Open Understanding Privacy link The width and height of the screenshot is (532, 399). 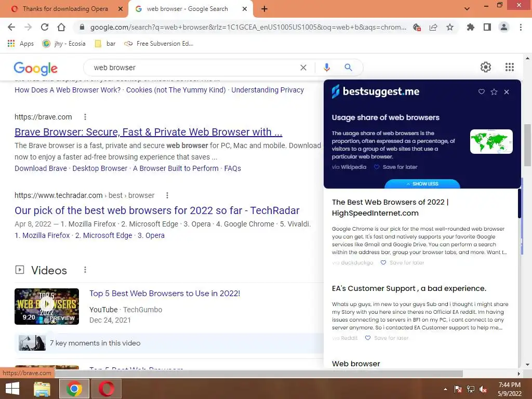(268, 90)
